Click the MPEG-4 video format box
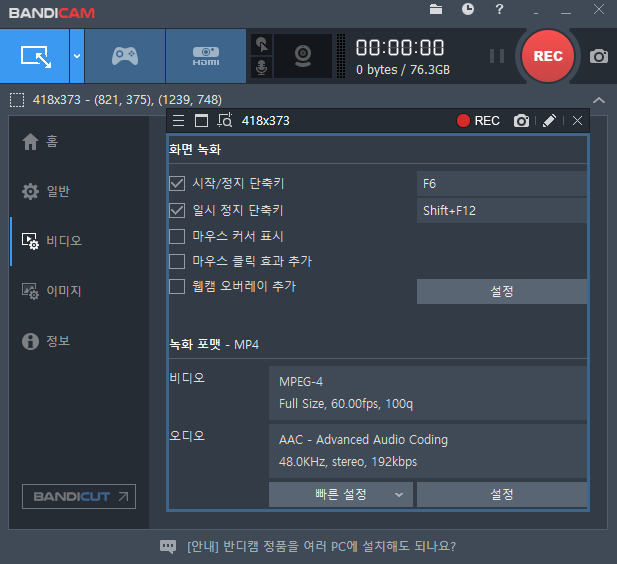 [x=428, y=393]
